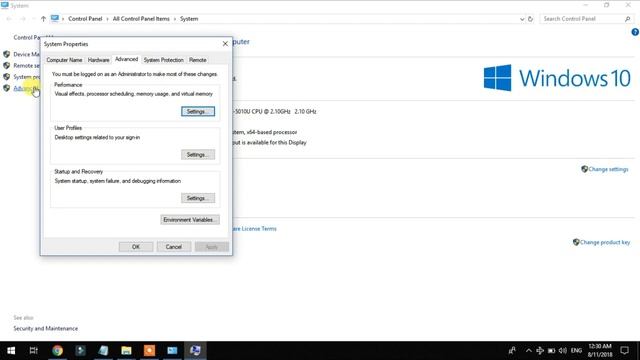Show hidden tray icons chevron
This screenshot has height=360, width=640.
(529, 351)
